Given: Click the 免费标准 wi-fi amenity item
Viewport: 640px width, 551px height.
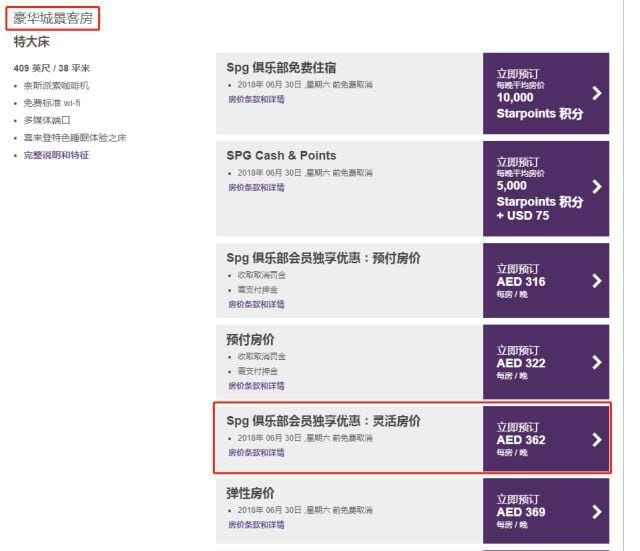Looking at the screenshot, I should (x=52, y=103).
